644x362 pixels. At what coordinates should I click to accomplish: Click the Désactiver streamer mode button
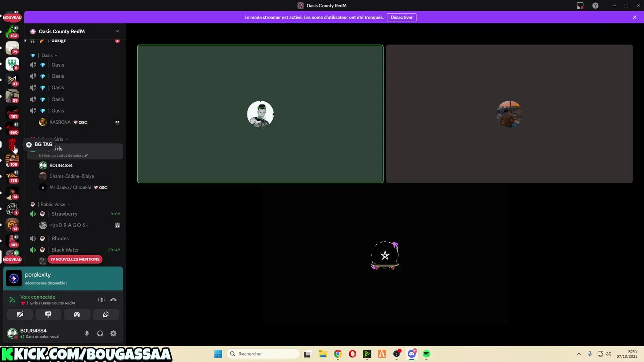(401, 17)
